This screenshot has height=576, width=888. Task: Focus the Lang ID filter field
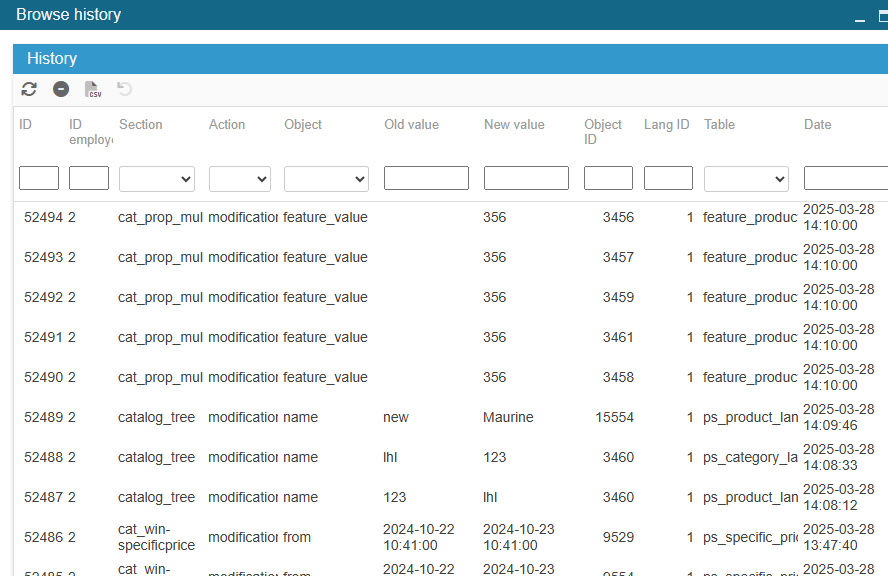[x=668, y=178]
